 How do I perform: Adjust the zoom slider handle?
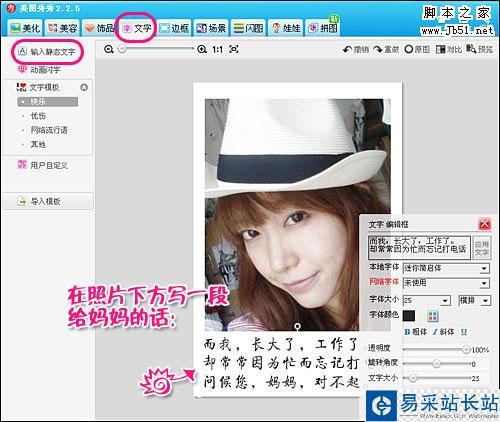122,49
